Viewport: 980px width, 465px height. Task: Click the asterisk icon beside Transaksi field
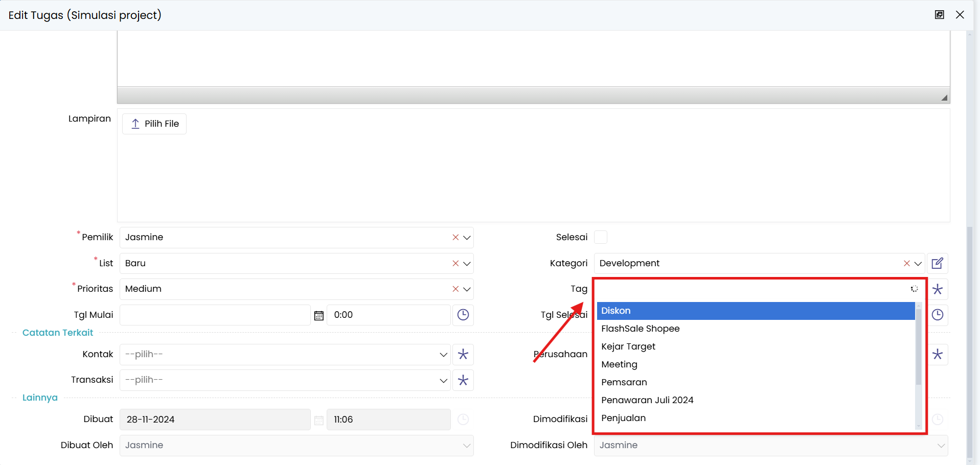[463, 380]
